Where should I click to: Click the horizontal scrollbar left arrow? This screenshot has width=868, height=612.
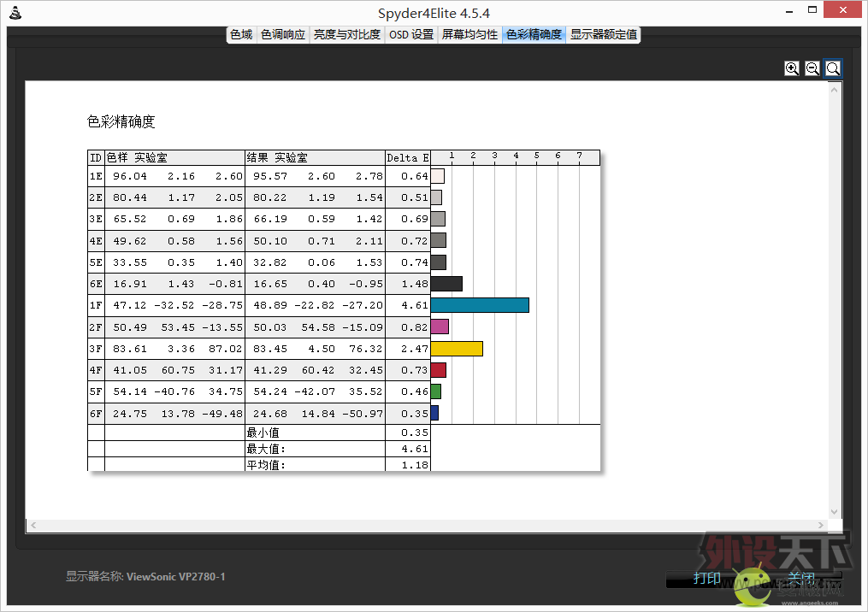pyautogui.click(x=33, y=525)
